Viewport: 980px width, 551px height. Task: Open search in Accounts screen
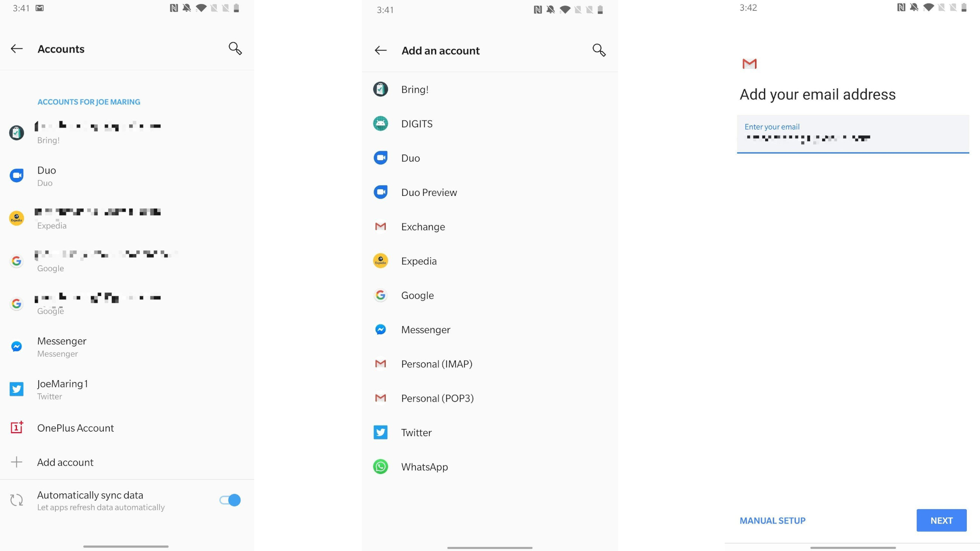235,48
